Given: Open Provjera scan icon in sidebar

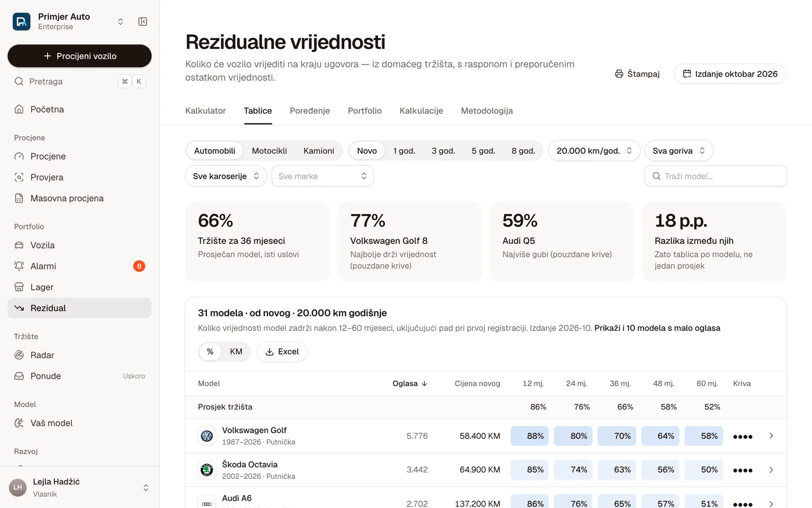Looking at the screenshot, I should click(19, 177).
